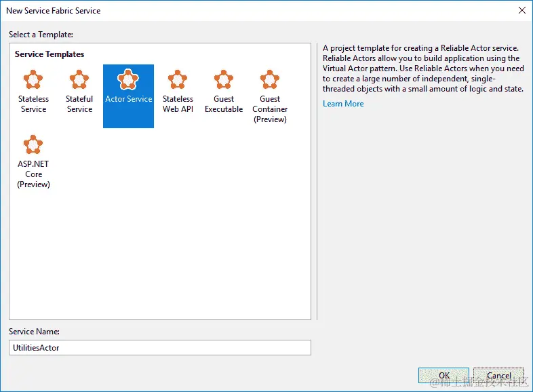Select ASP.NET Core (Preview) template icon
Image resolution: width=533 pixels, height=392 pixels.
(33, 144)
